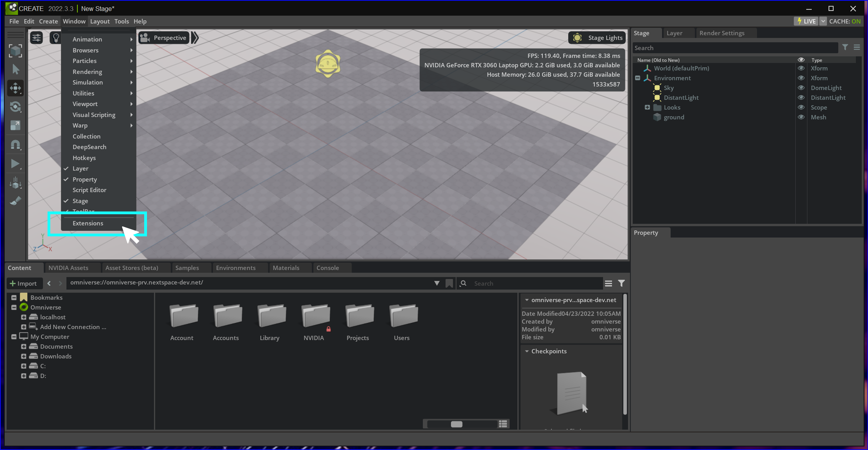Toggle the Snap magnet icon
This screenshot has width=868, height=450.
[15, 145]
